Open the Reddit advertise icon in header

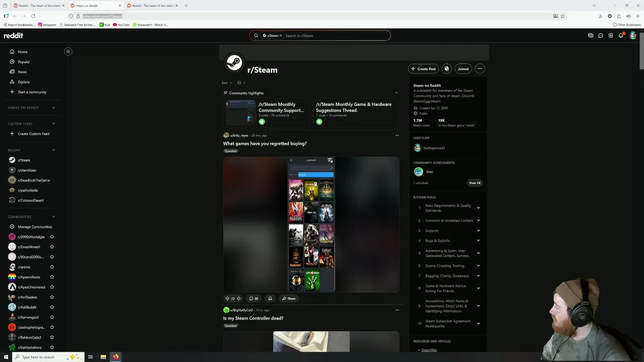click(591, 36)
